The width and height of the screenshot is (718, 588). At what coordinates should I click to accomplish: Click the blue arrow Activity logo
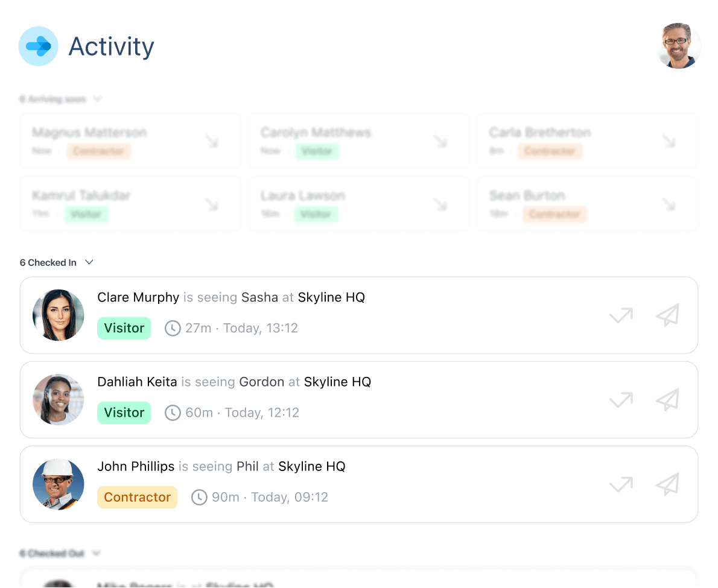coord(39,46)
